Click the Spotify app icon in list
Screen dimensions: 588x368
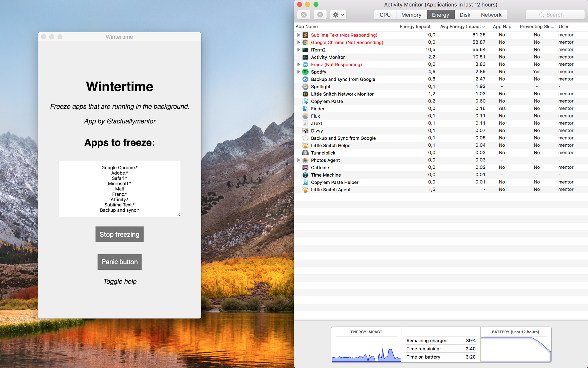305,72
